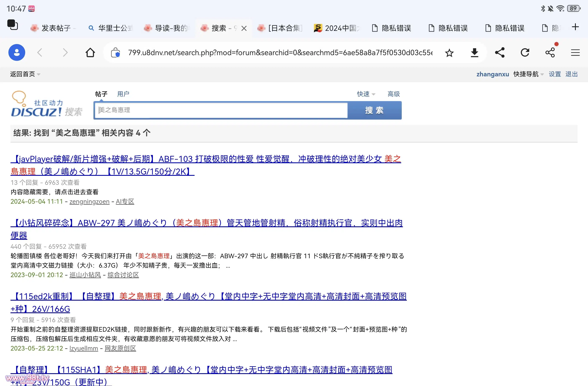Tap the battery indicator in status bar
588x386 pixels.
(574, 8)
